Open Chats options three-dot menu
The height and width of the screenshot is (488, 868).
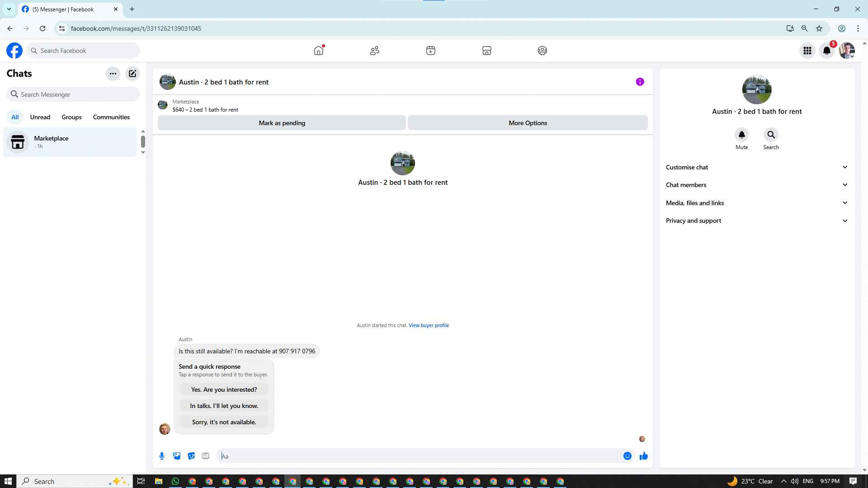click(x=113, y=74)
